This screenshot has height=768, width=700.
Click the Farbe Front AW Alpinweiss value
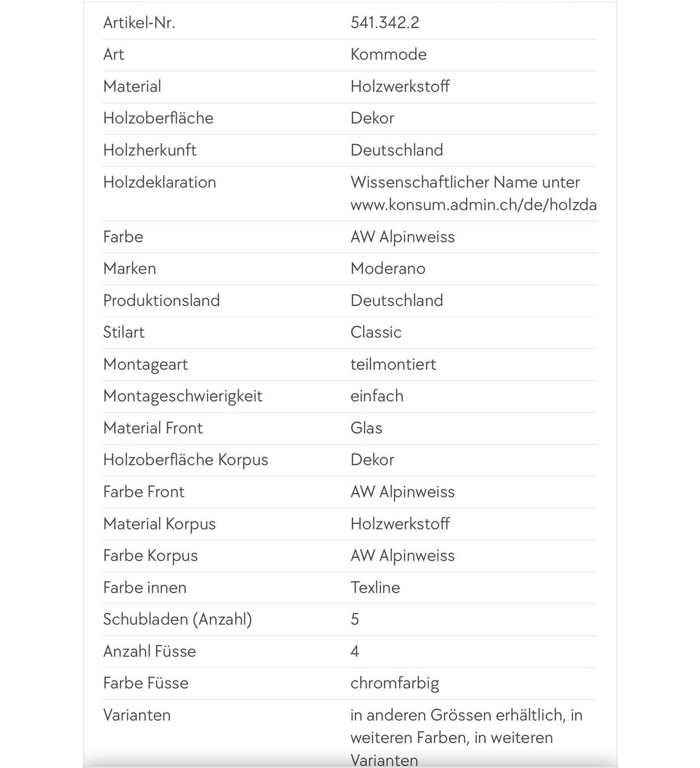point(403,492)
